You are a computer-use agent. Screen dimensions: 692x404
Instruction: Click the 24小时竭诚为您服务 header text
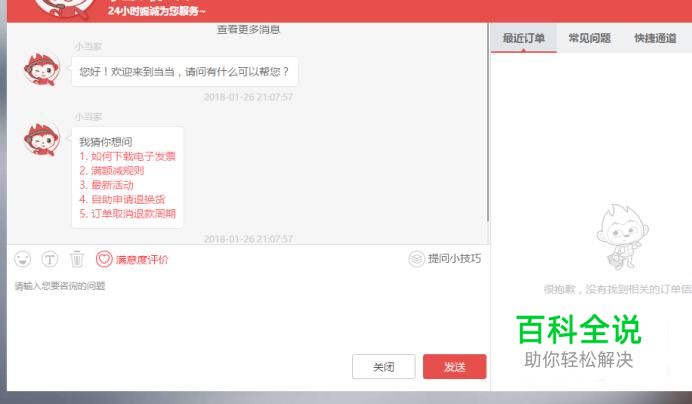[x=157, y=11]
